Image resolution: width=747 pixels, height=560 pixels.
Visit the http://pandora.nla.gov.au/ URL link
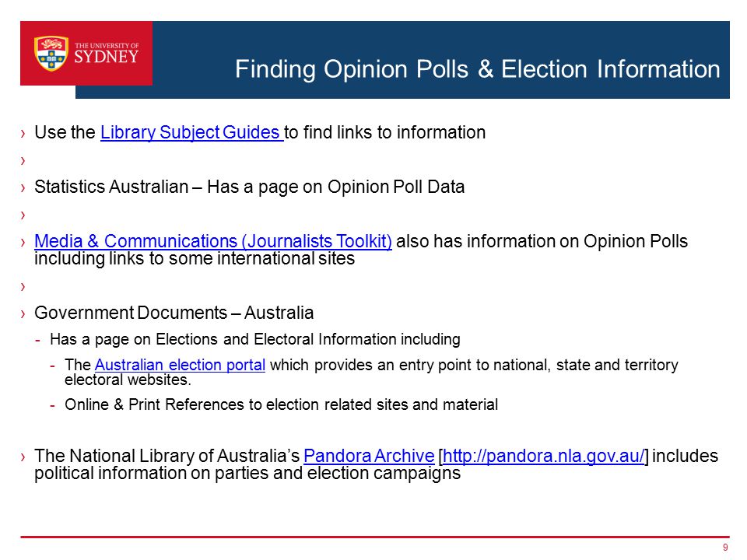click(x=544, y=456)
